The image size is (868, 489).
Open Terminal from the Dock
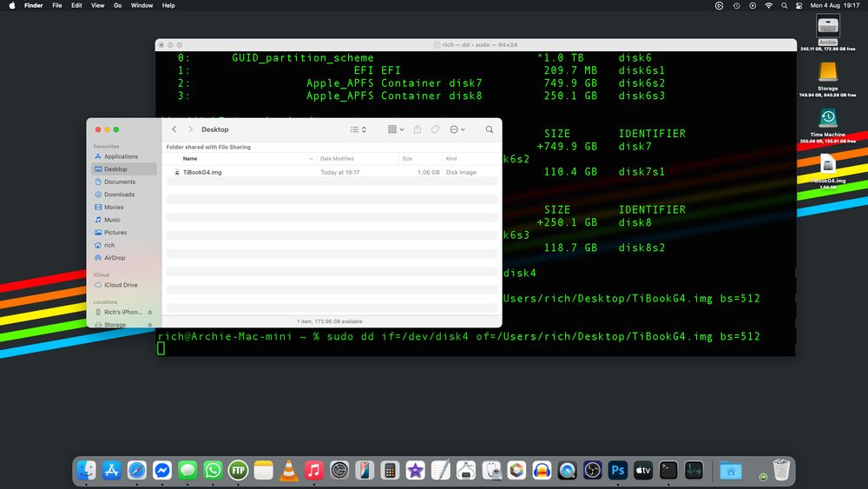[668, 471]
